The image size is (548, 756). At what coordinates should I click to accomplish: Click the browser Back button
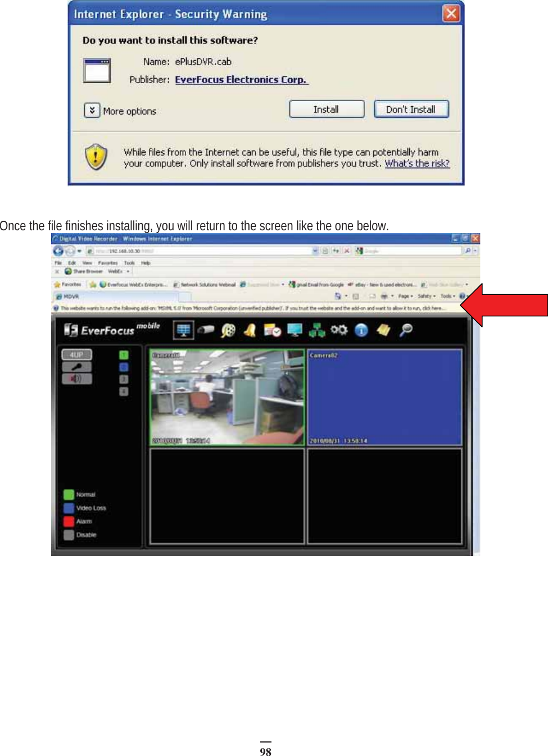58,251
